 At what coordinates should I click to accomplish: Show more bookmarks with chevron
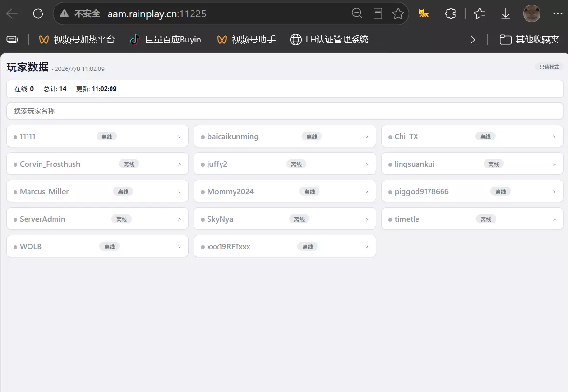tap(473, 40)
